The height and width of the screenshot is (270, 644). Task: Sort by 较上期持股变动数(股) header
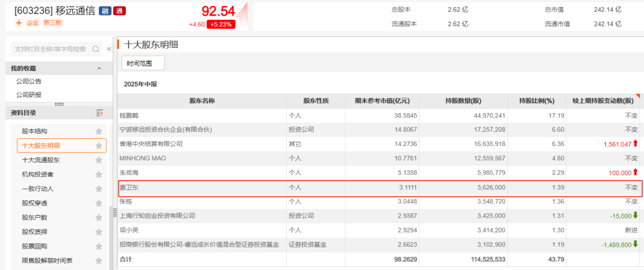click(603, 101)
